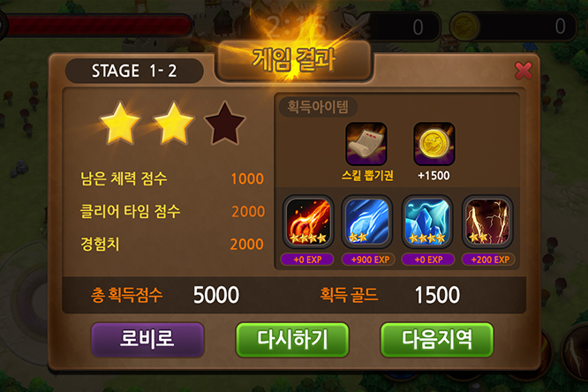Select the blue ice shard skill icon
588x392 pixels.
pos(367,222)
